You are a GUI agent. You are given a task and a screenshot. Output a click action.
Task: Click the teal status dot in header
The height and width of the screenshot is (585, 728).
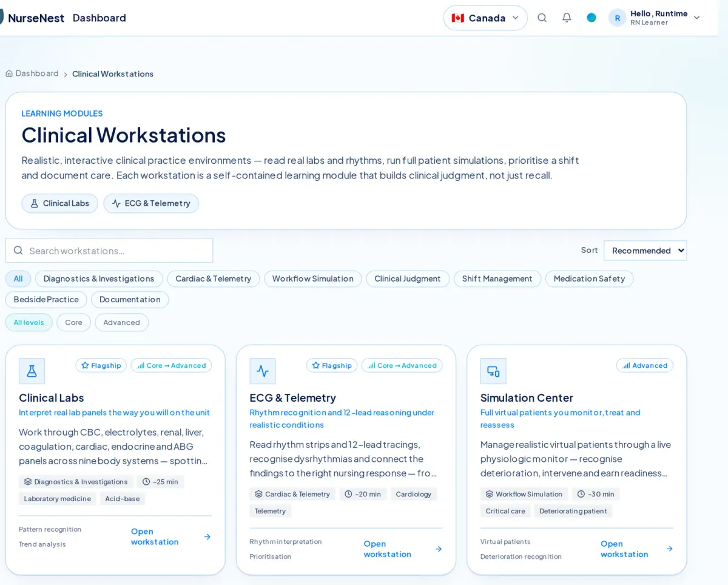click(591, 18)
